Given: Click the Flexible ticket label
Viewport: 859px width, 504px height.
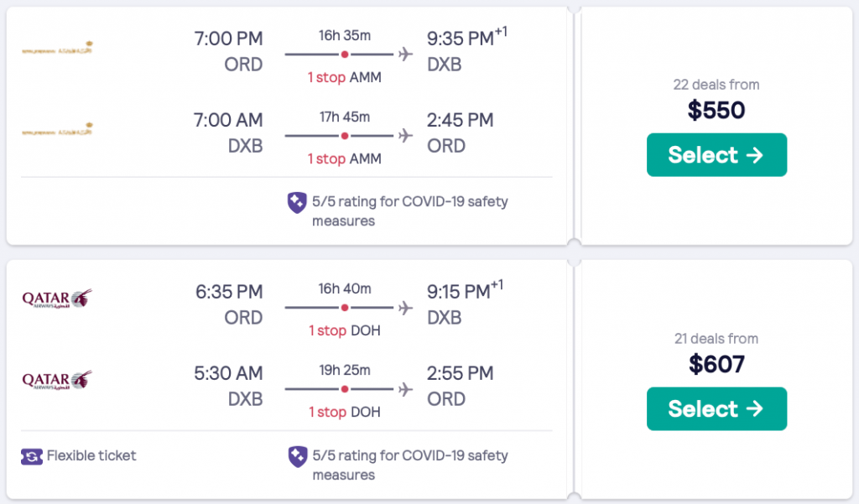Looking at the screenshot, I should pyautogui.click(x=91, y=456).
